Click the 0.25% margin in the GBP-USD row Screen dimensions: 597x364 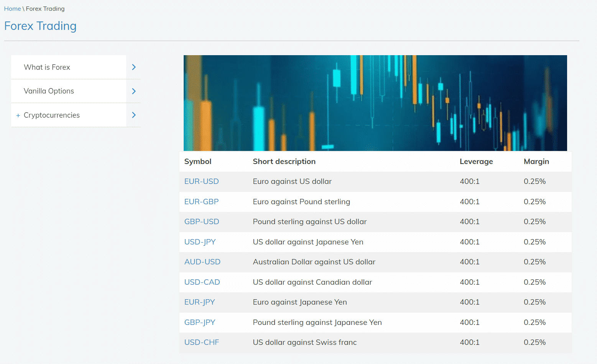[535, 222]
